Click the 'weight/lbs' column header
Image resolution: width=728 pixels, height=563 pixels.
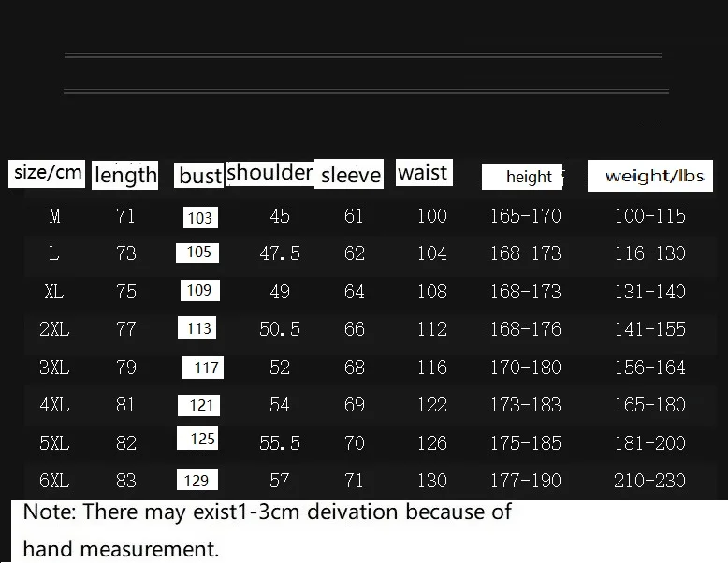tap(650, 176)
